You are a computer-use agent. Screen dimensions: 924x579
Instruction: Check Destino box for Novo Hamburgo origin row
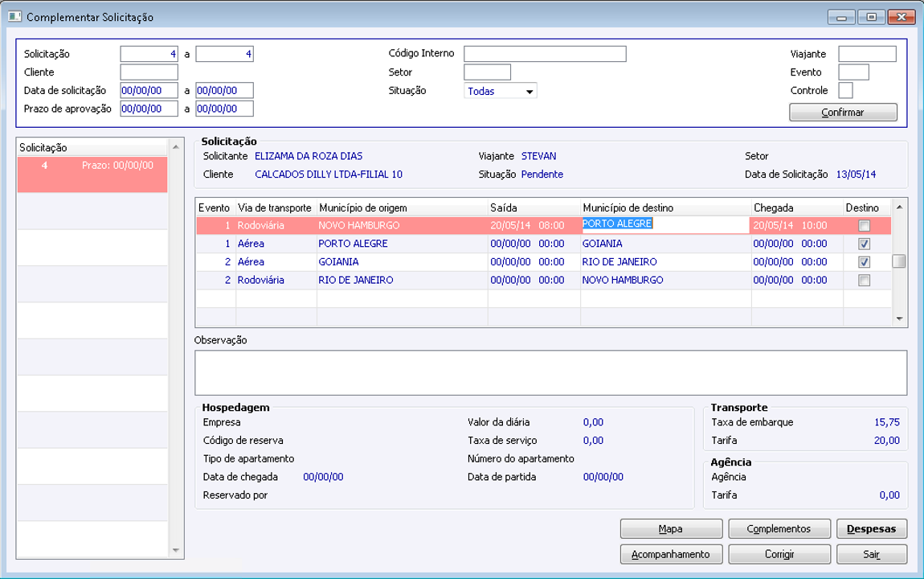(x=864, y=226)
